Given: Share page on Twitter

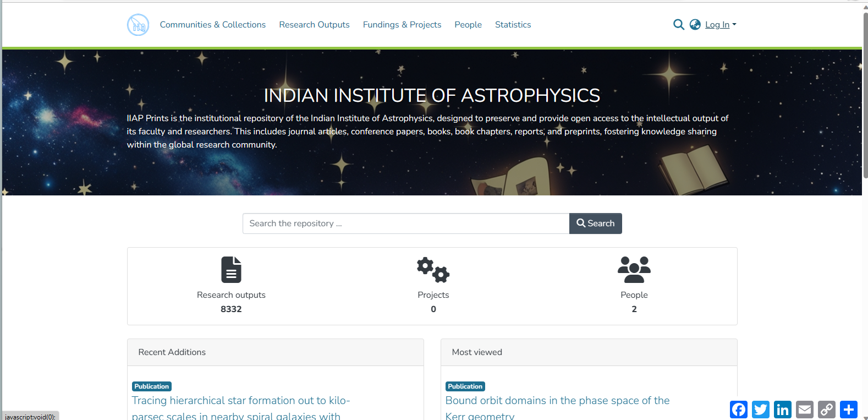Looking at the screenshot, I should tap(761, 410).
